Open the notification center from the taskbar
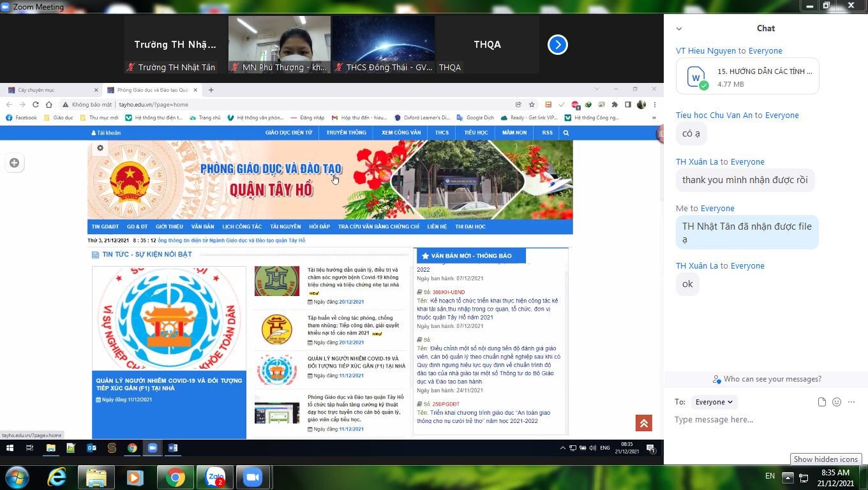The image size is (868, 490). (x=651, y=449)
